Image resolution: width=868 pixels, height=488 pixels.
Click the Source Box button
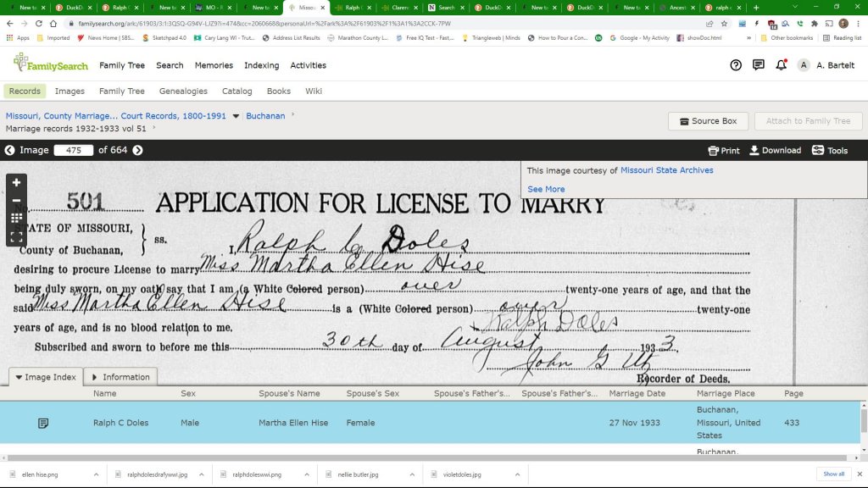click(x=708, y=121)
